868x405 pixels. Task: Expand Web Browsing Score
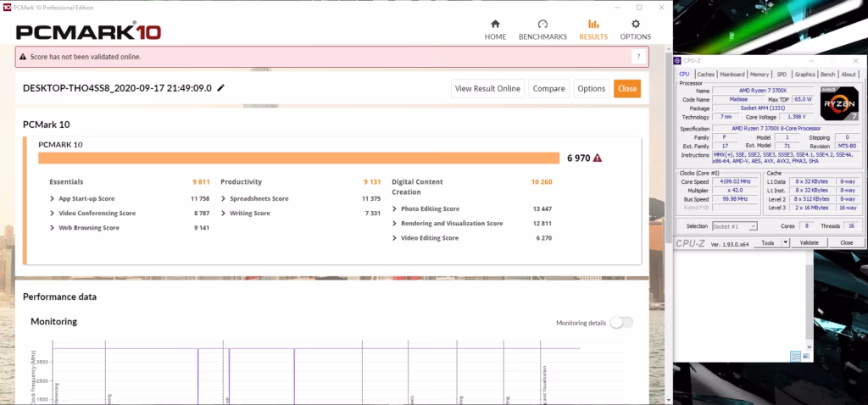pos(52,228)
